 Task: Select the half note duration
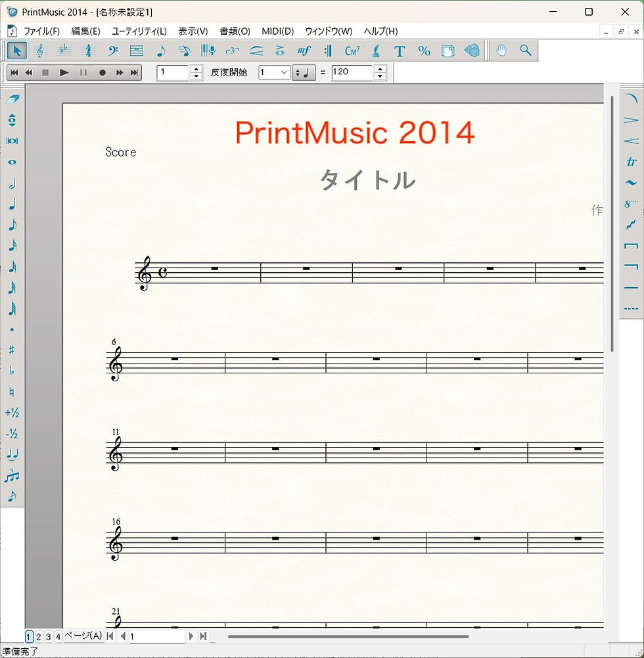coord(12,183)
